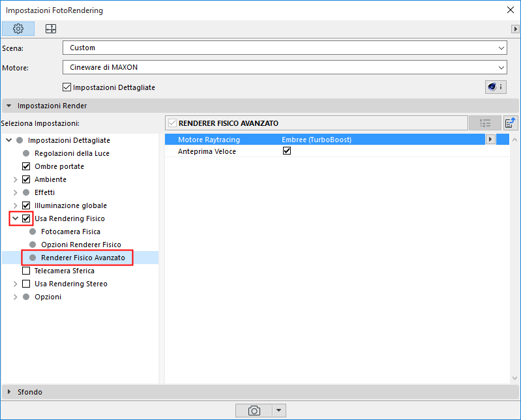Select the Opzioni tree item

[48, 297]
